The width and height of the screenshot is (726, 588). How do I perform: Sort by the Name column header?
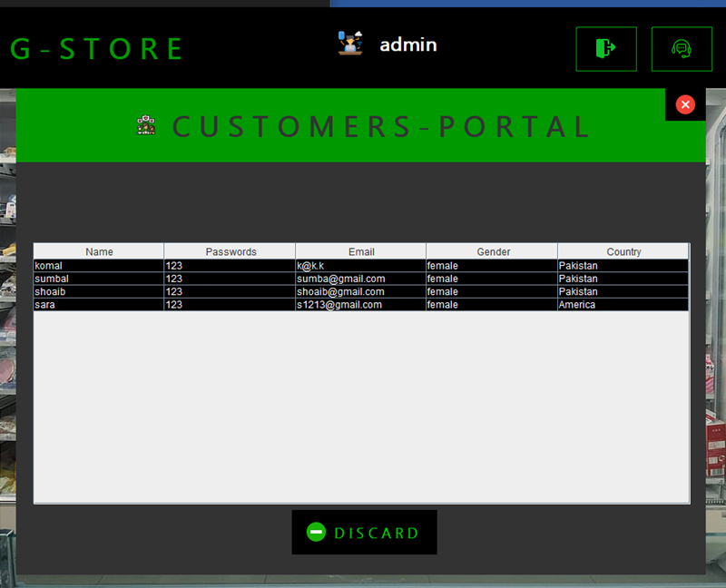[99, 251]
